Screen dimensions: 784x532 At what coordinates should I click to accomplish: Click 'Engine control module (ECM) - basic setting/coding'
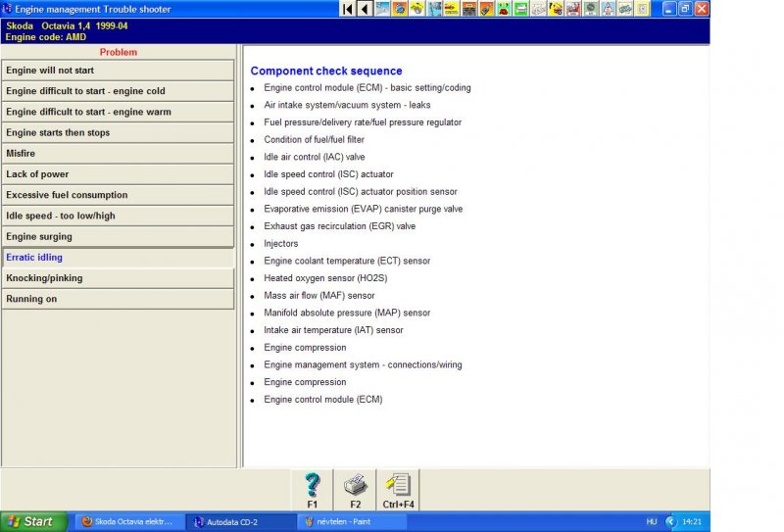tap(367, 88)
